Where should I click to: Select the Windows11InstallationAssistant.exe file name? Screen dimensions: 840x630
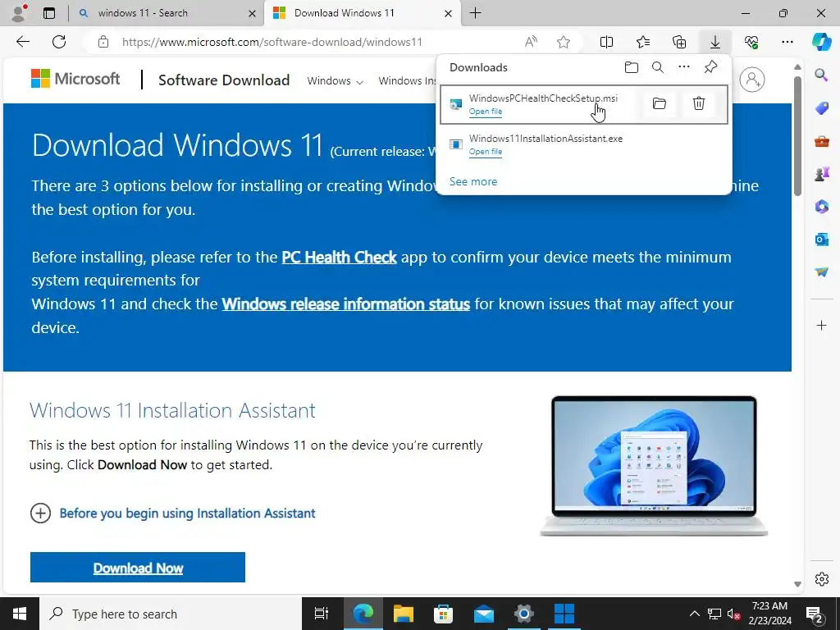[546, 139]
